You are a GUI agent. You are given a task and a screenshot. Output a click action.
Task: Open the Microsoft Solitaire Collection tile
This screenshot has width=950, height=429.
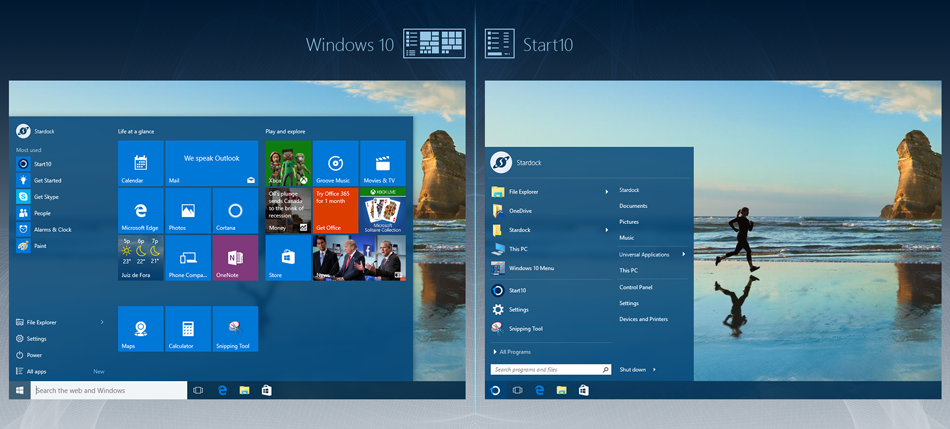(383, 210)
